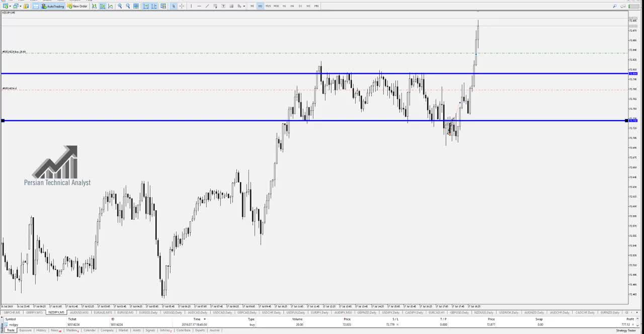Open the USDNOK,Daily chart tab

pyautogui.click(x=509, y=312)
